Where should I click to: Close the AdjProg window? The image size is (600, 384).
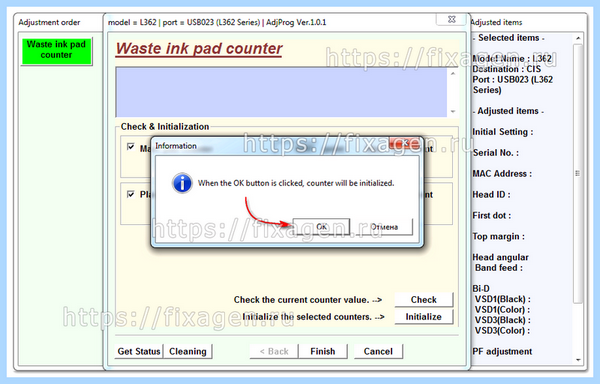coord(452,19)
